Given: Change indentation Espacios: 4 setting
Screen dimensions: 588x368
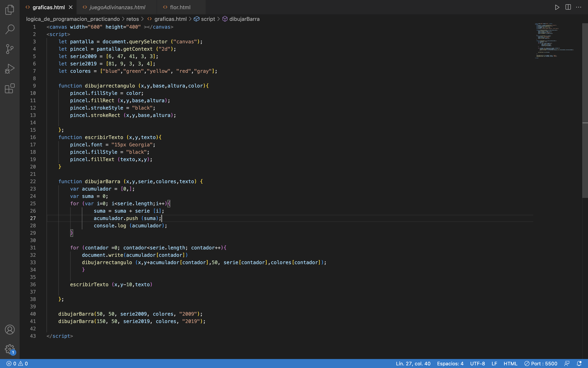Looking at the screenshot, I should coord(450,364).
